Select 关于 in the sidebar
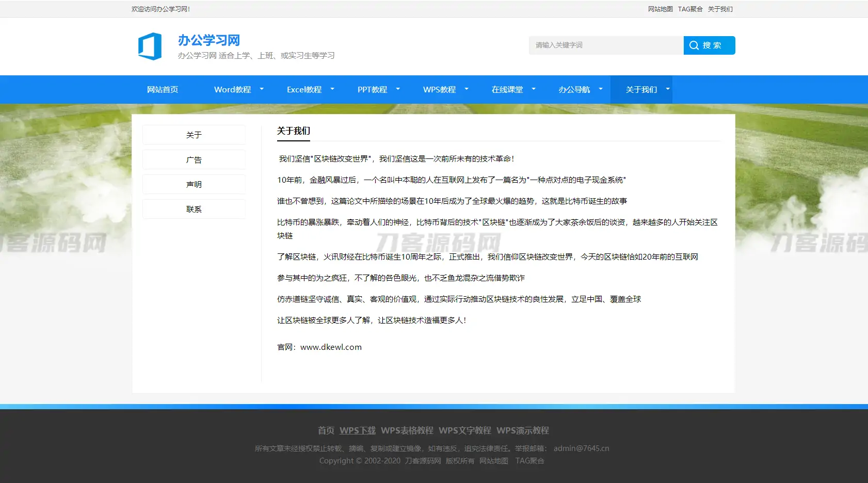This screenshot has width=868, height=483. (x=194, y=134)
